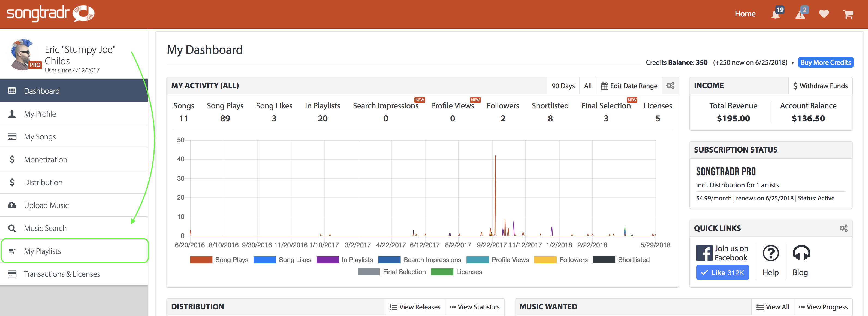This screenshot has height=316, width=868.
Task: Open My Profile in sidebar
Action: (74, 114)
